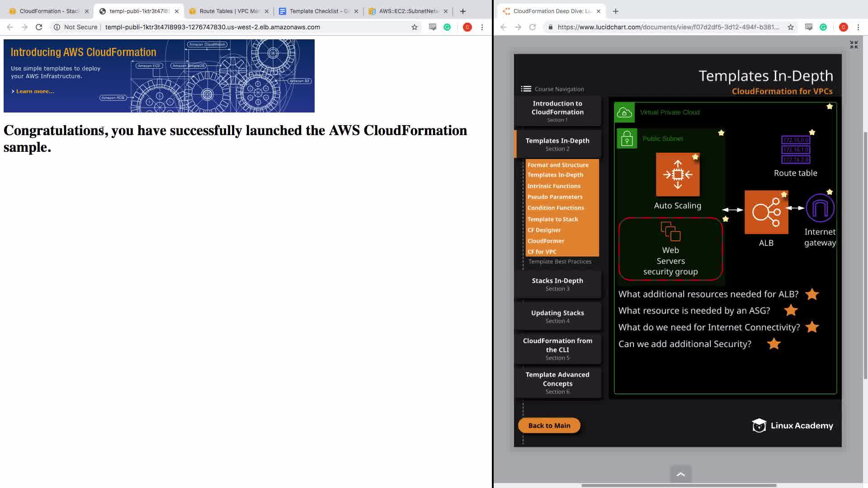The width and height of the screenshot is (868, 488).
Task: Expand the Stacks In-Depth section
Action: click(557, 284)
